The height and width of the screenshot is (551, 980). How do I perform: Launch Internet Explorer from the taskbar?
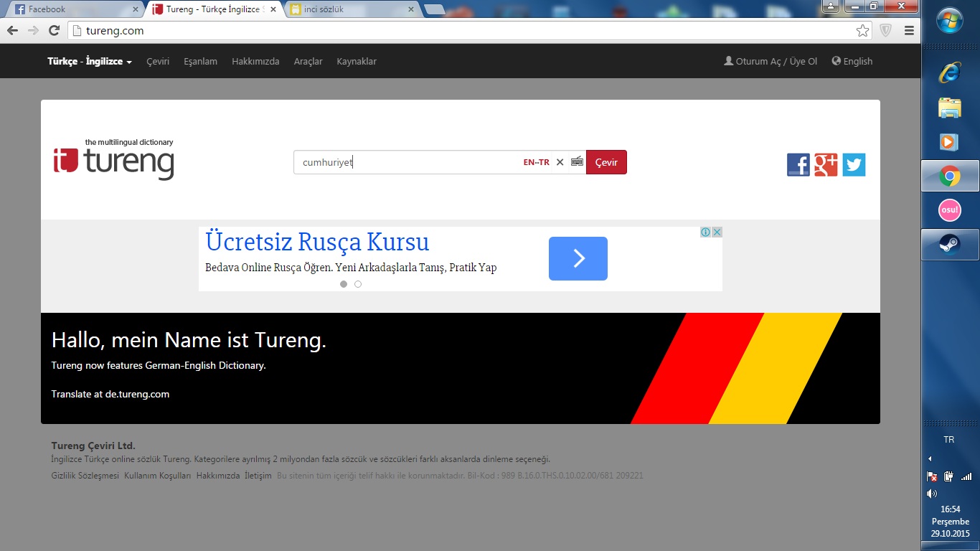[950, 72]
